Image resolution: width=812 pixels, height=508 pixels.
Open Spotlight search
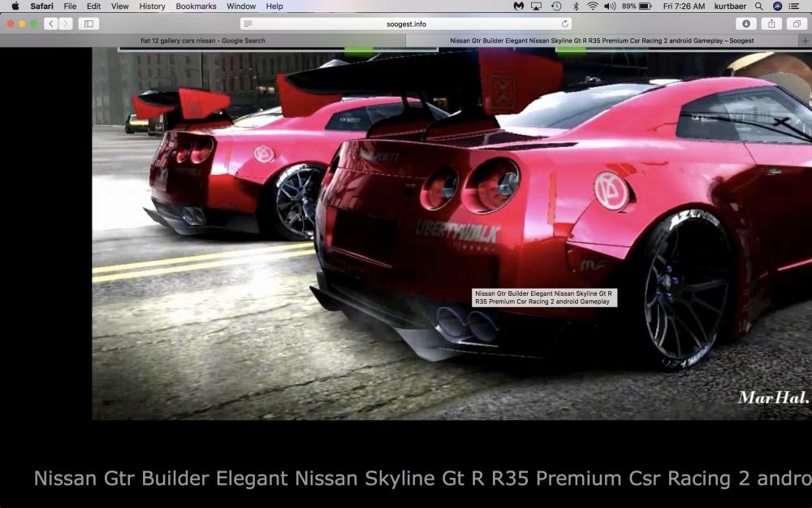click(758, 7)
